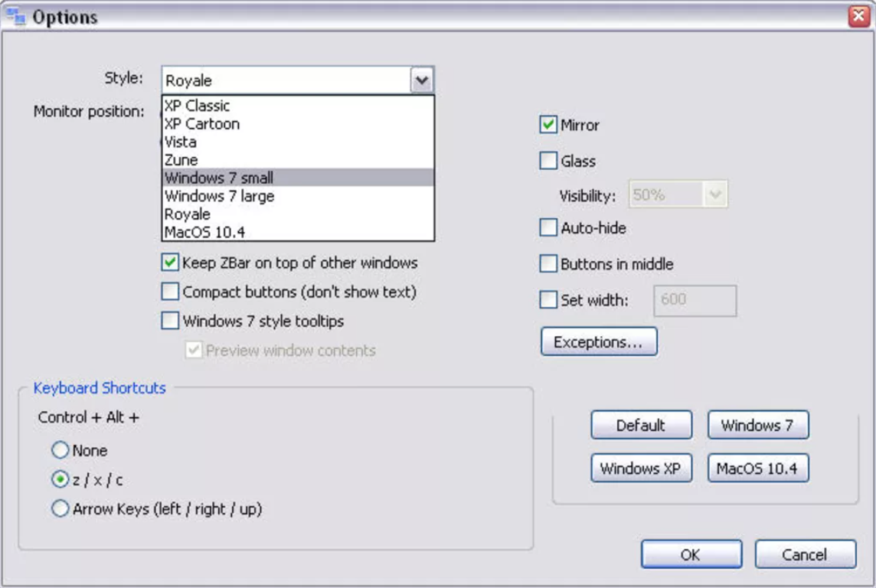Select XP Classic style
The height and width of the screenshot is (588, 876).
pyautogui.click(x=298, y=106)
